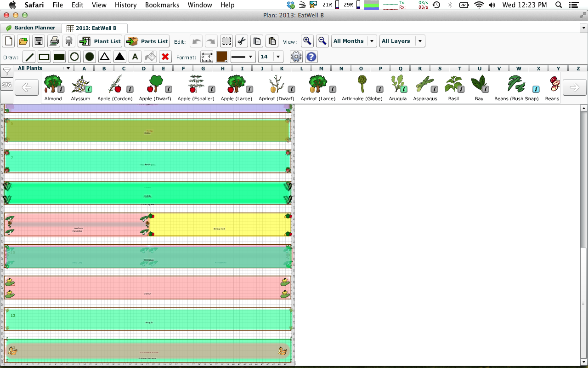Image resolution: width=588 pixels, height=368 pixels.
Task: Select the Artichoke (Globe) plant
Action: (362, 87)
